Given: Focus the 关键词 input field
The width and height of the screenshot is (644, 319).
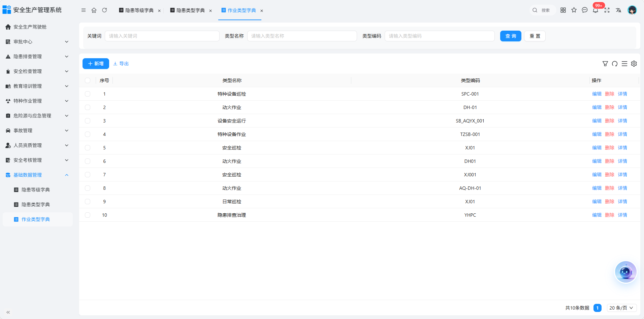Looking at the screenshot, I should pos(162,36).
